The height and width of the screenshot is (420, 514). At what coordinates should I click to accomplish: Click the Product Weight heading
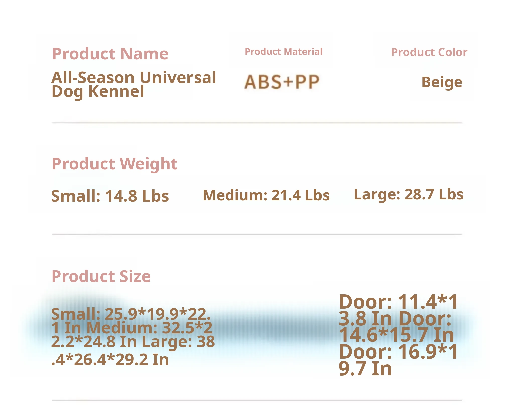click(115, 164)
